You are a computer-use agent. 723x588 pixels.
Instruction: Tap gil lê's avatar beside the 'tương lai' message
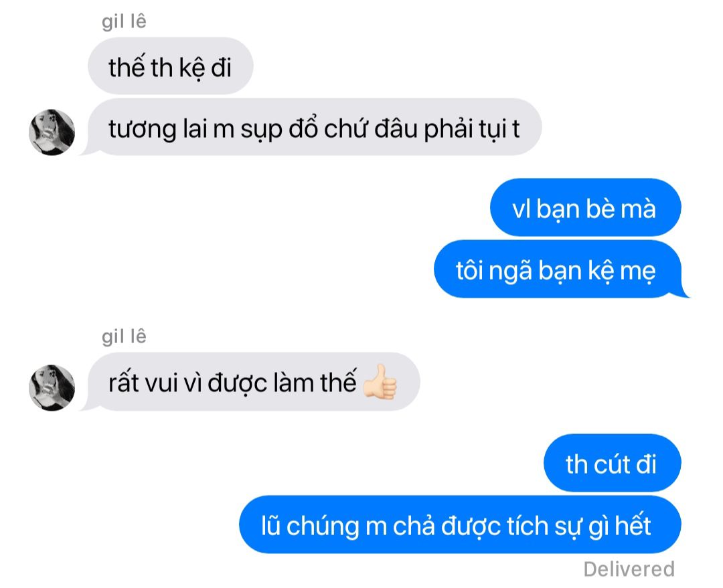pyautogui.click(x=52, y=132)
